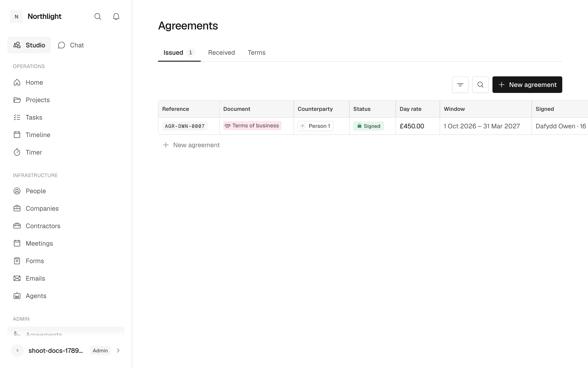
Task: Click the Status column header
Action: pos(373,109)
